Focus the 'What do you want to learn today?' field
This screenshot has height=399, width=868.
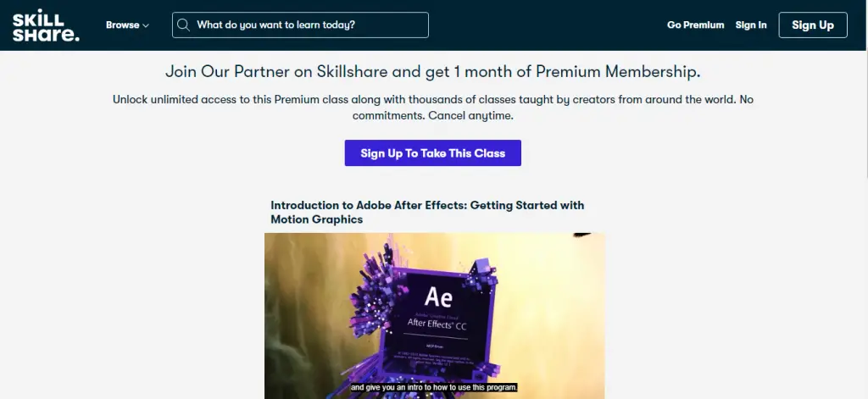(300, 25)
